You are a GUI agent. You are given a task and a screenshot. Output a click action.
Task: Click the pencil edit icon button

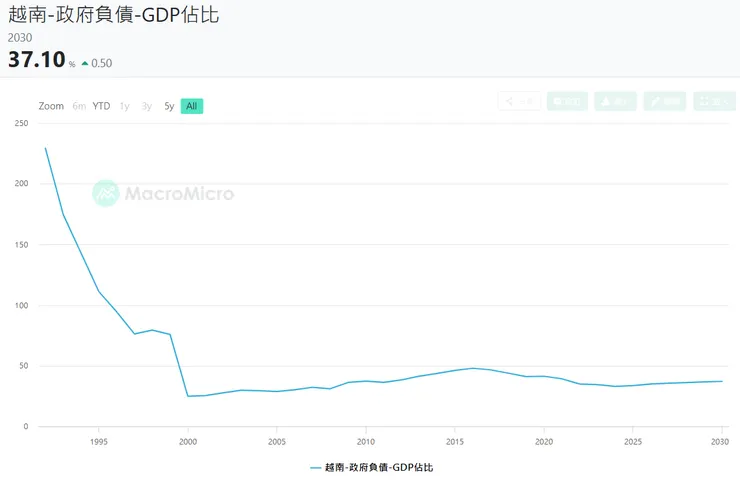[x=665, y=101]
